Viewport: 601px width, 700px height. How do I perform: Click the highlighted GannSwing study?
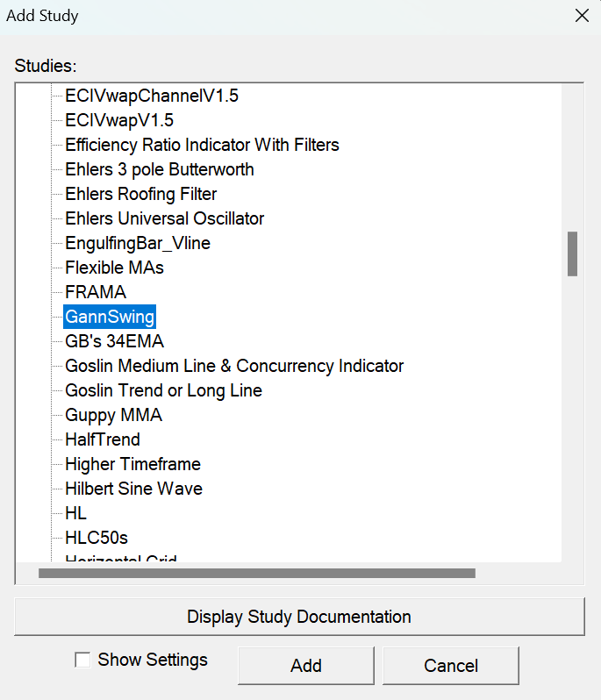click(x=110, y=317)
